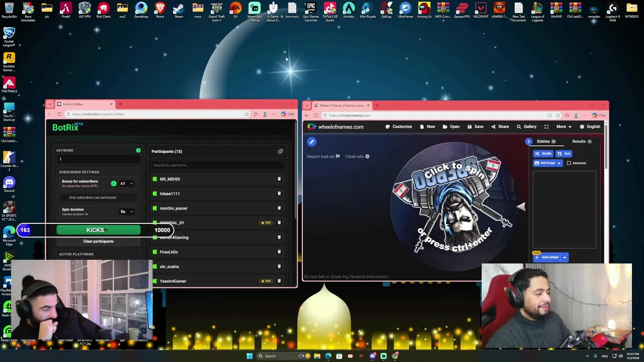Delete participant lolaaa1111

(x=279, y=194)
